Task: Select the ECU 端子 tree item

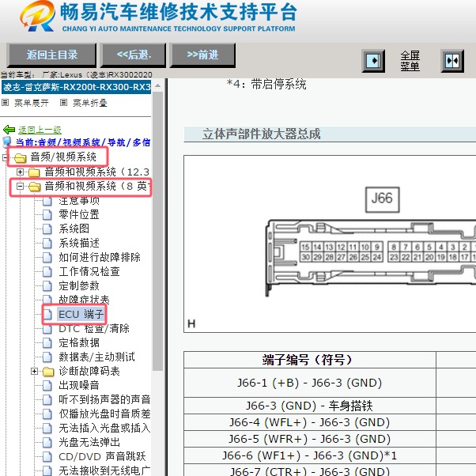Action: pos(81,314)
